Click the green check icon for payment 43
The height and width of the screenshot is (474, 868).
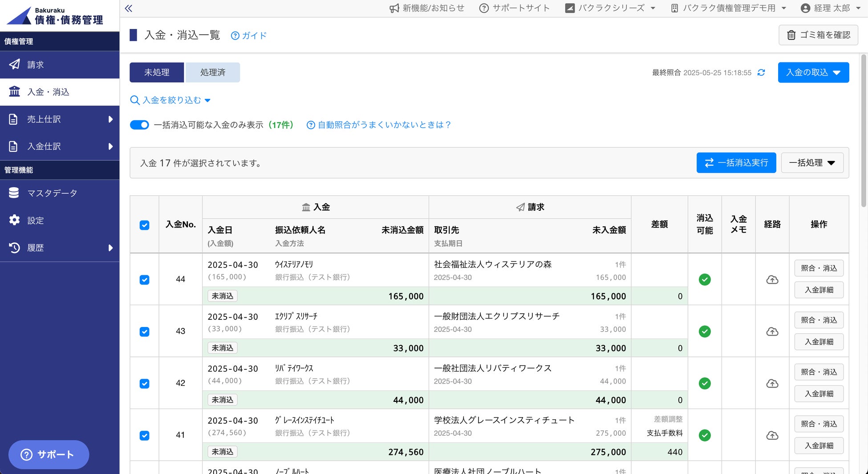click(x=704, y=331)
